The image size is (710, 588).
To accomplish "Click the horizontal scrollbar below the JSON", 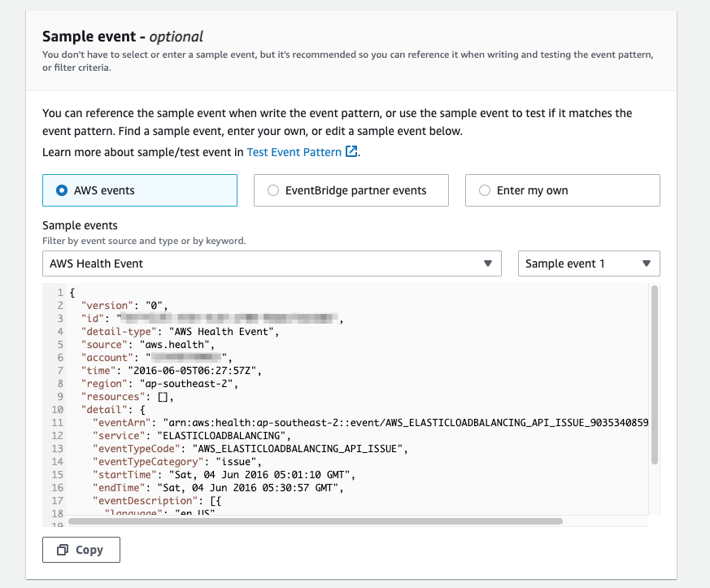I will coord(316,521).
